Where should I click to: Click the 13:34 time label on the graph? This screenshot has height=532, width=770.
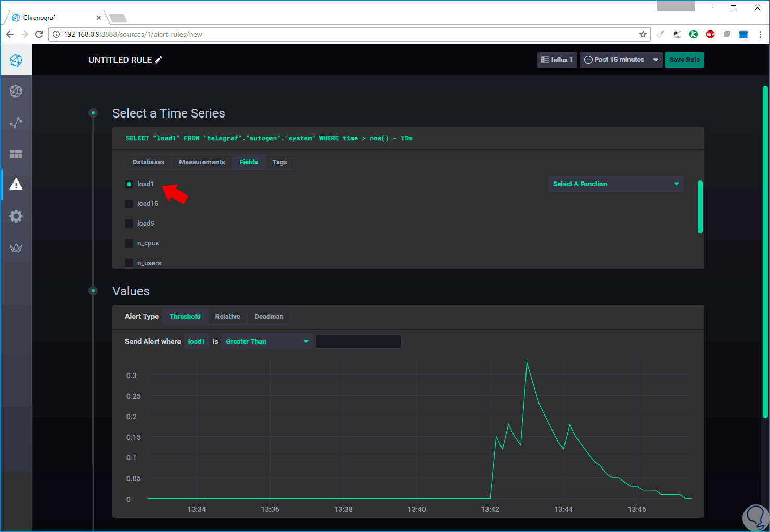[x=197, y=509]
